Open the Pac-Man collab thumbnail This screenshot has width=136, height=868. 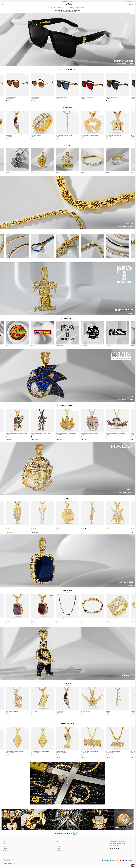(42, 333)
